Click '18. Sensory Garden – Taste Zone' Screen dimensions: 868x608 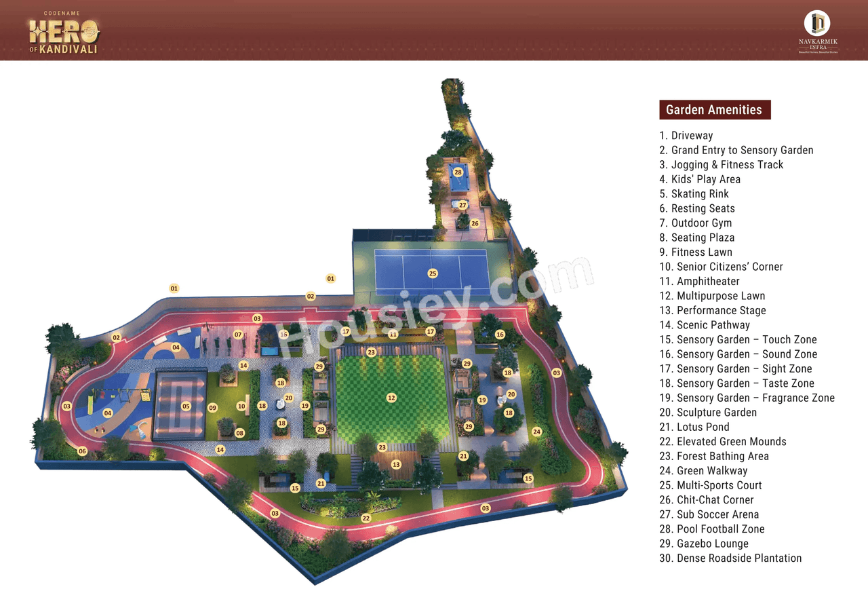tap(737, 383)
